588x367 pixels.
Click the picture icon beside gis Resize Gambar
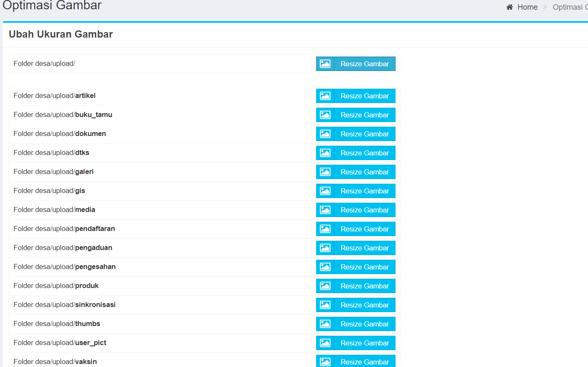pos(325,190)
